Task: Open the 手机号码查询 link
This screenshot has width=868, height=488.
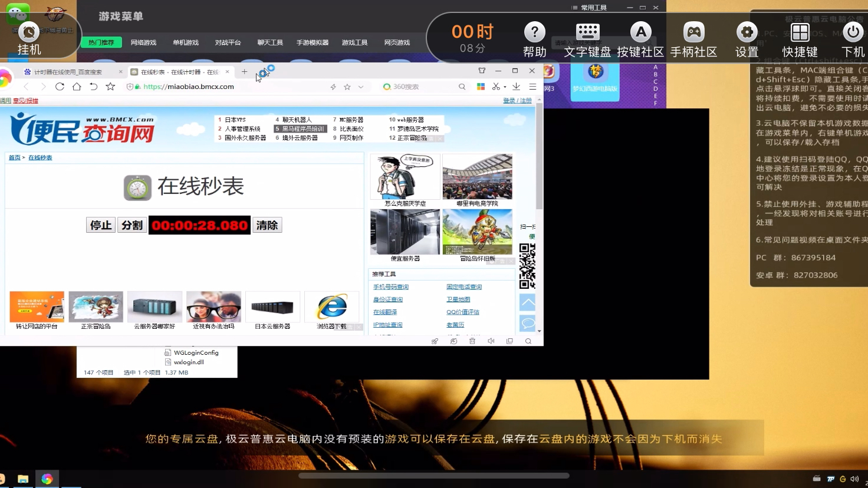Action: pyautogui.click(x=391, y=287)
